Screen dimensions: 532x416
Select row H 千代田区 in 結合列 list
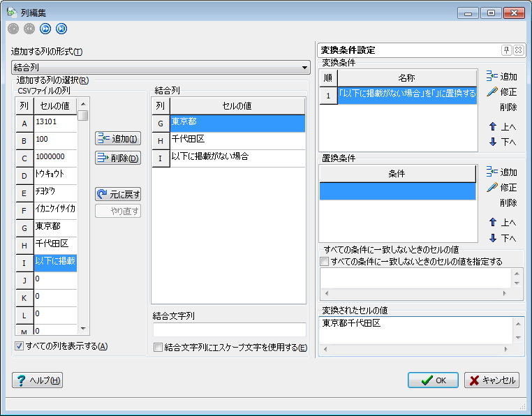[x=237, y=140]
